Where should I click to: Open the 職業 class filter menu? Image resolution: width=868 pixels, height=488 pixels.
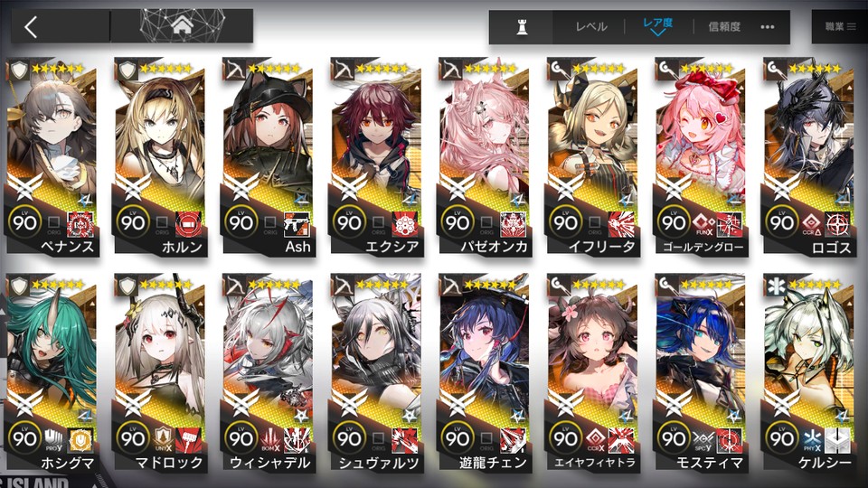(840, 26)
